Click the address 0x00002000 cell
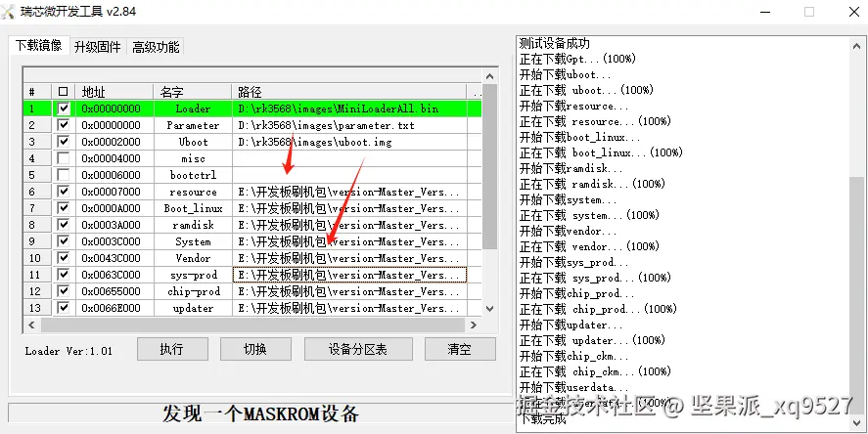The image size is (868, 434). [114, 142]
